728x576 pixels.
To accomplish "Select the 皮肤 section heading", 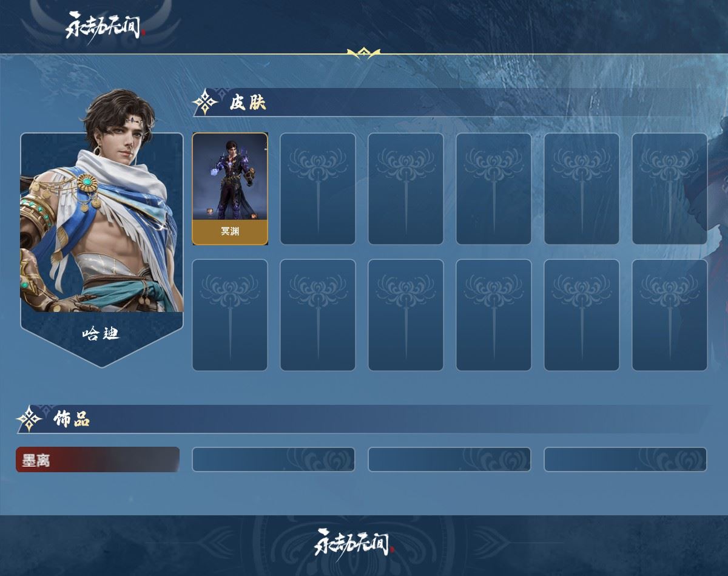I will tap(248, 103).
